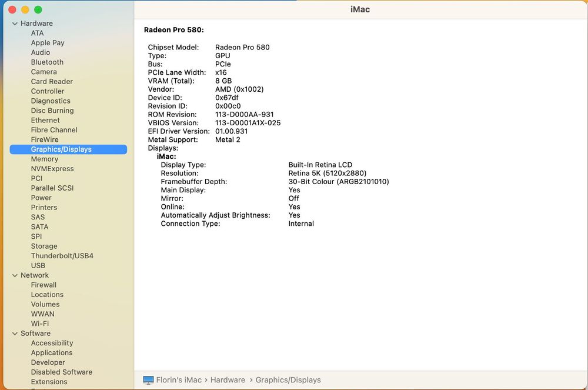Image resolution: width=588 pixels, height=390 pixels.
Task: Click Hardware in the bottom path bar
Action: click(x=228, y=380)
